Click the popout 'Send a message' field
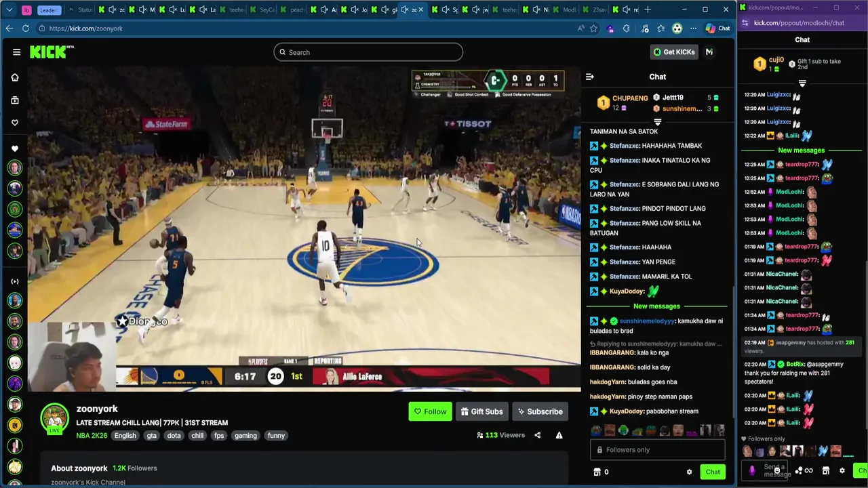The width and height of the screenshot is (868, 488). pyautogui.click(x=763, y=470)
